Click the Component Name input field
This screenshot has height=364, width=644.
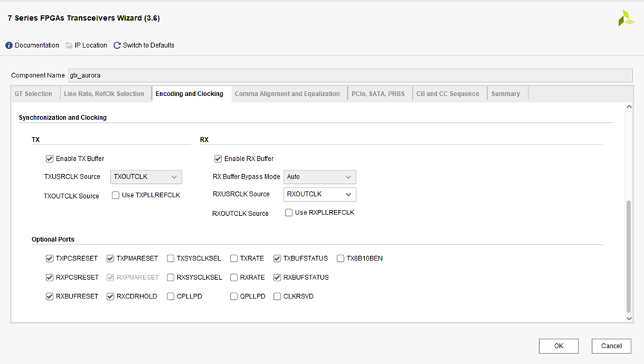click(x=350, y=75)
